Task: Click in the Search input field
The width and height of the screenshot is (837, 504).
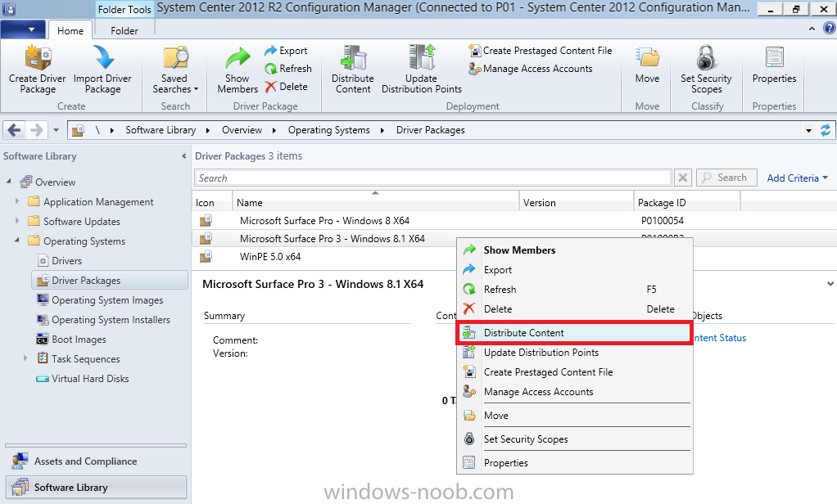Action: [433, 178]
